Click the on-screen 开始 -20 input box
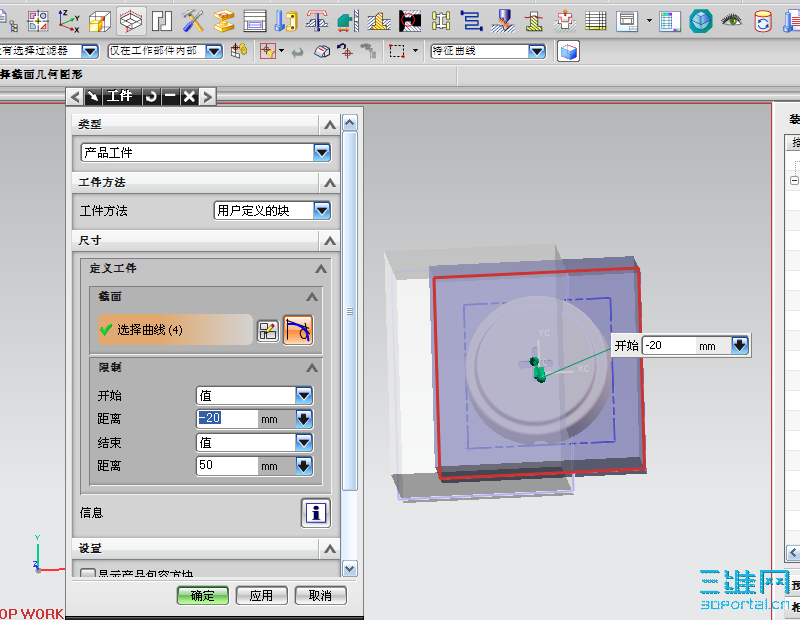Image resolution: width=800 pixels, height=620 pixels. (x=669, y=345)
